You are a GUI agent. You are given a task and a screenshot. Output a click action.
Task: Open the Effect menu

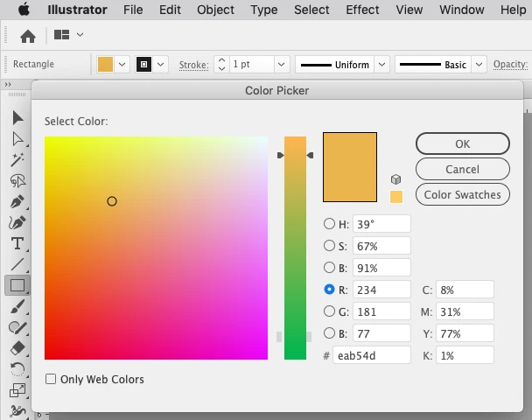click(x=362, y=10)
